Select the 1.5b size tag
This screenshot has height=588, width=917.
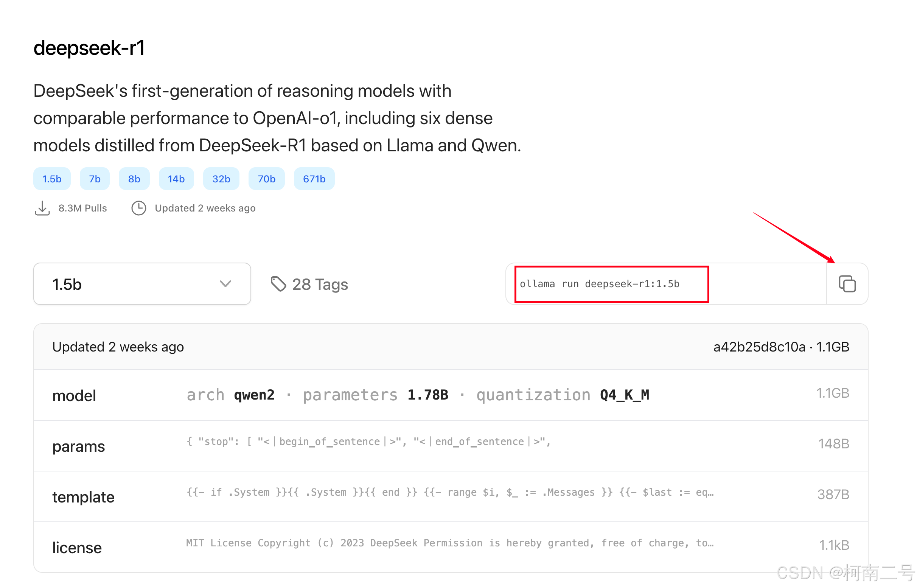coord(52,179)
